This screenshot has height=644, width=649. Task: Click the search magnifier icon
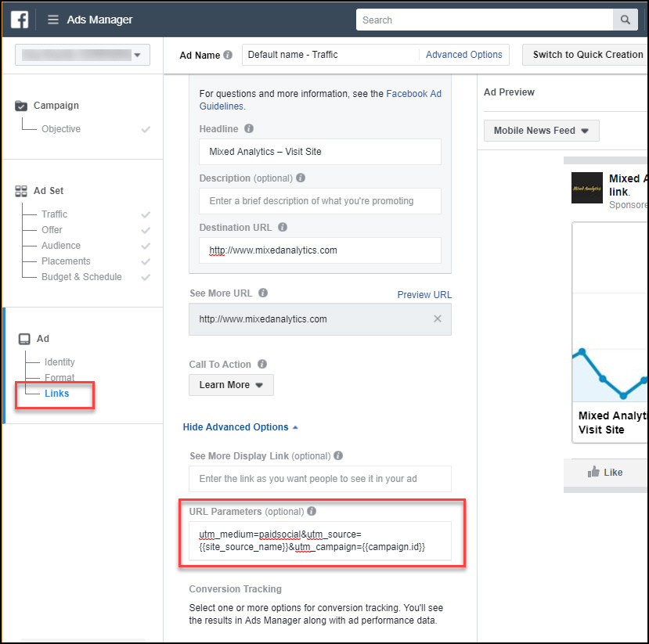pyautogui.click(x=625, y=20)
